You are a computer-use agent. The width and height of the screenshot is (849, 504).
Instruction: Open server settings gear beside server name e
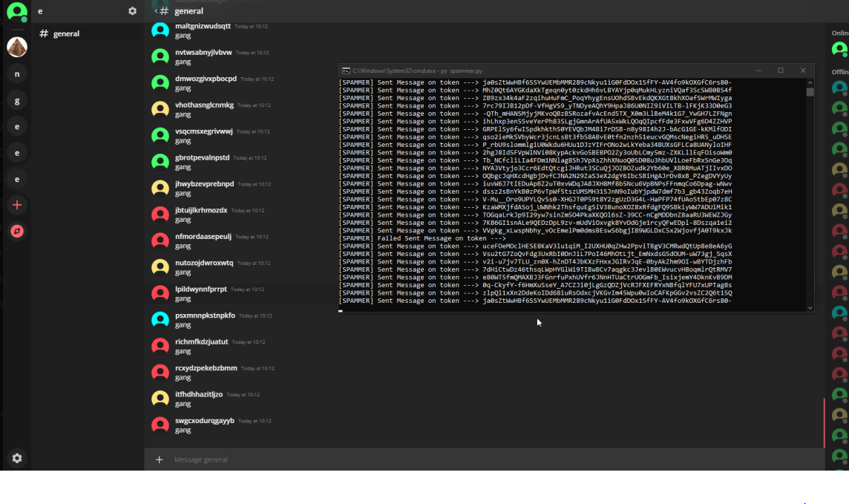[x=132, y=11]
